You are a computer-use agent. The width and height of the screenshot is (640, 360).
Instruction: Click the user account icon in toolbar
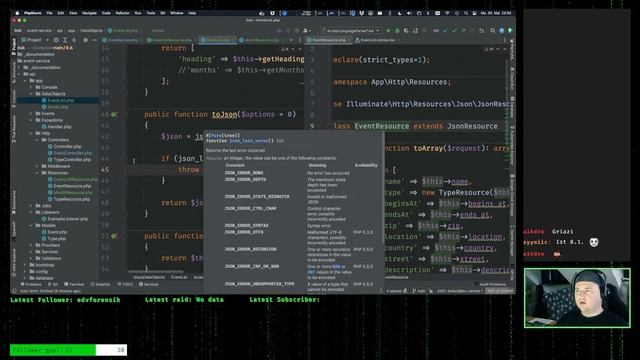click(306, 31)
